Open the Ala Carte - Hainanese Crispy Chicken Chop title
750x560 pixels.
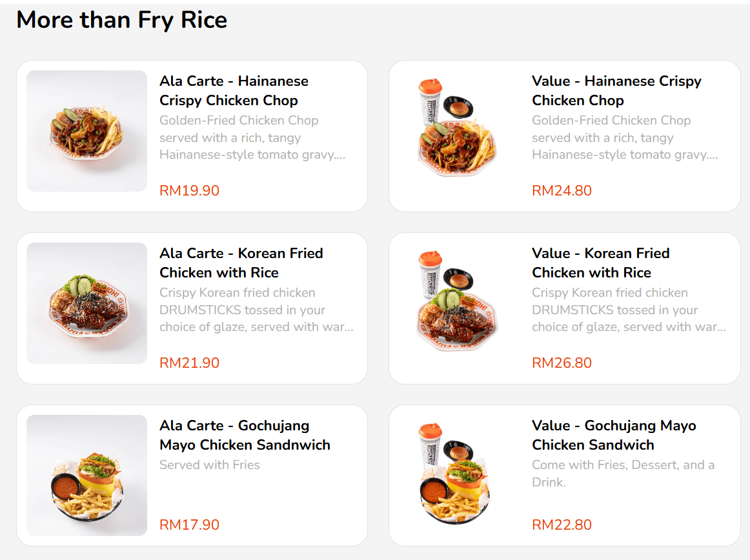[234, 91]
